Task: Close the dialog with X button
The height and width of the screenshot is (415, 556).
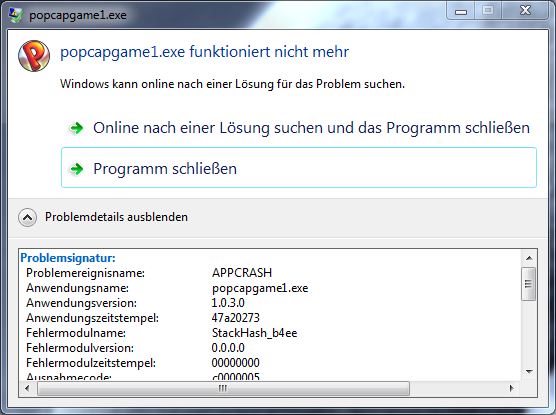Action: click(525, 10)
